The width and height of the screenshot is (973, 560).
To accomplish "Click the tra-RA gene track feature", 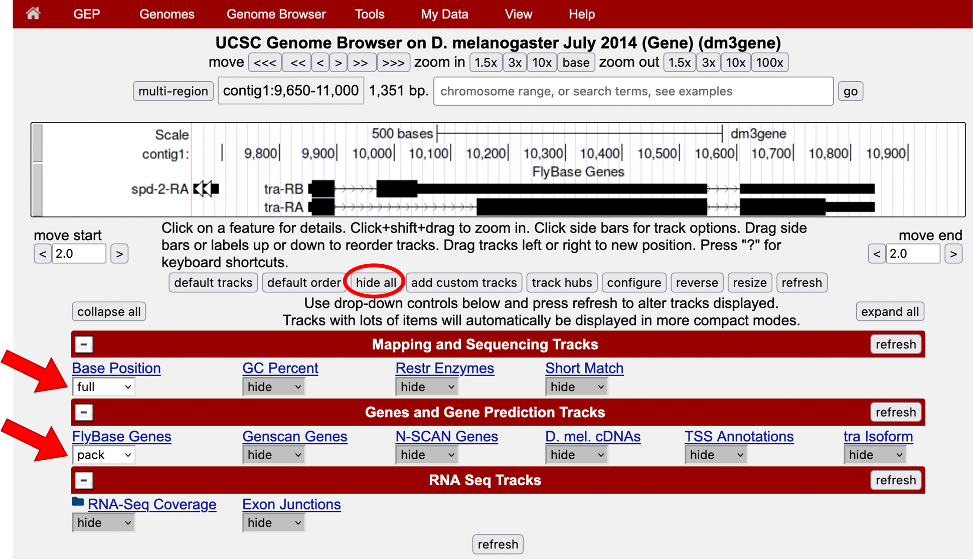I will pos(591,207).
